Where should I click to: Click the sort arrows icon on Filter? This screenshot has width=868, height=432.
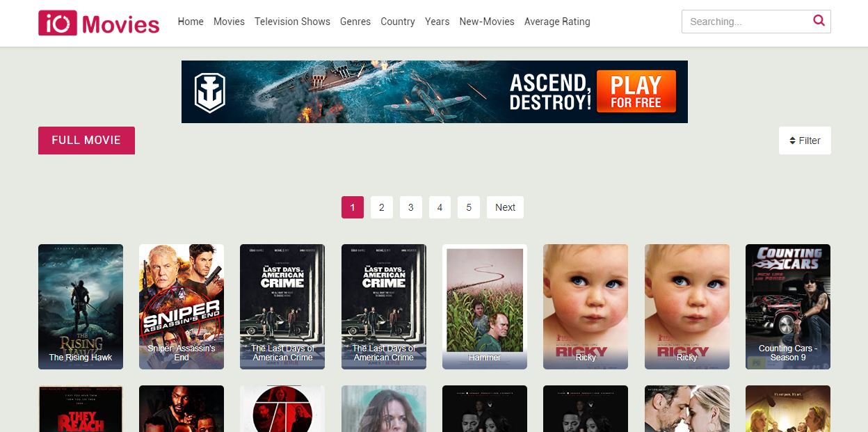pos(792,140)
